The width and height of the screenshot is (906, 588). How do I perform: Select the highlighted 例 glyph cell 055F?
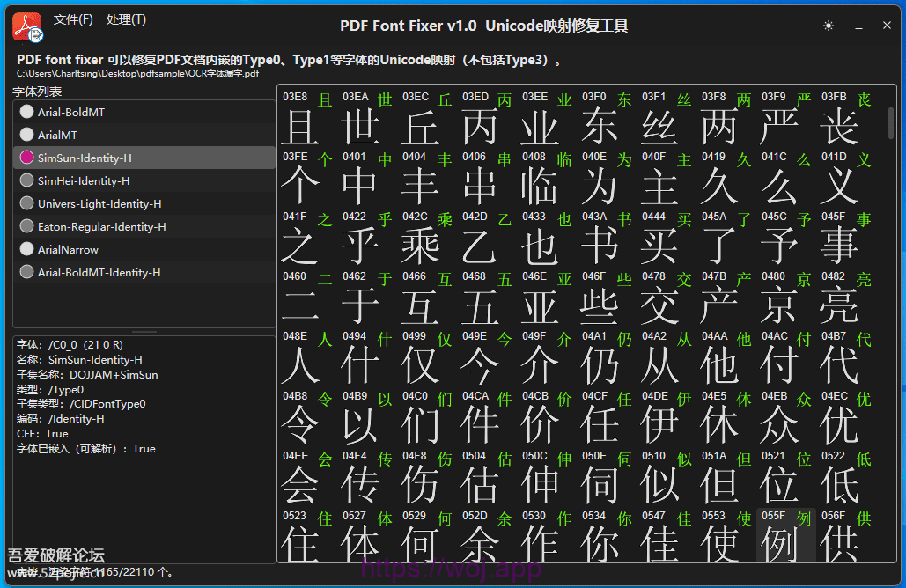click(x=785, y=536)
